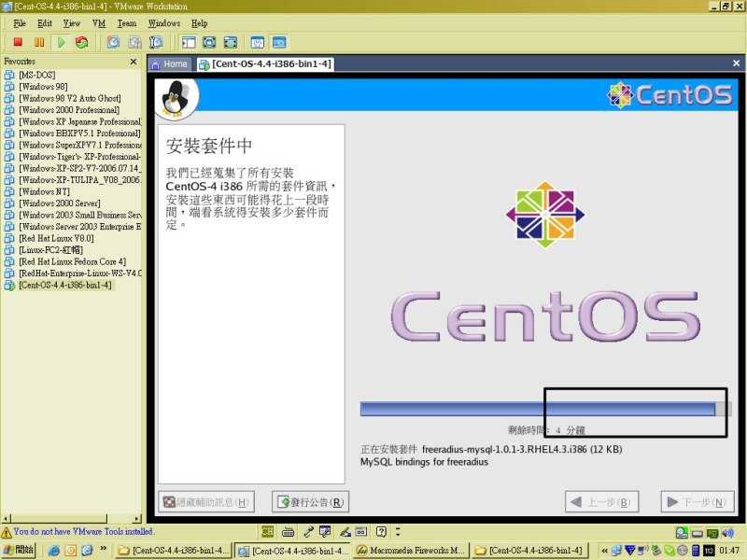747x560 pixels.
Task: Select [RedHat-Enterprise-Linux-WS-V4.0] favorite
Action: [x=80, y=273]
